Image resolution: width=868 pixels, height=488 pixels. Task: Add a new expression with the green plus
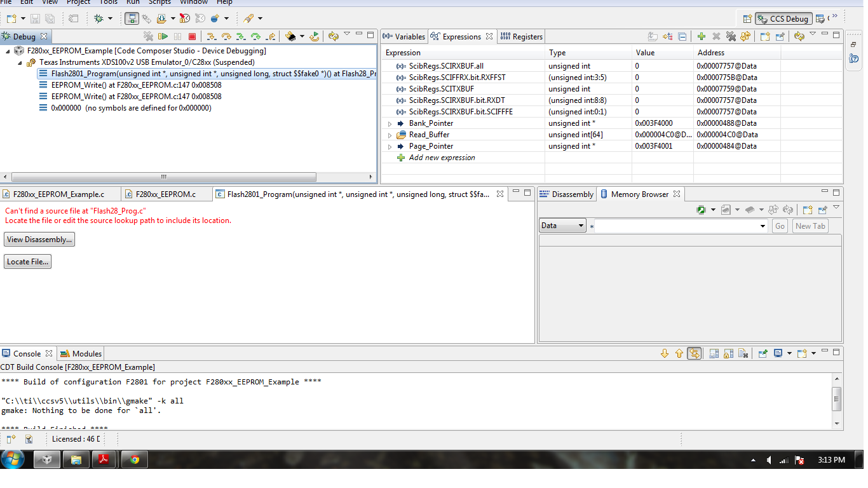pyautogui.click(x=701, y=37)
